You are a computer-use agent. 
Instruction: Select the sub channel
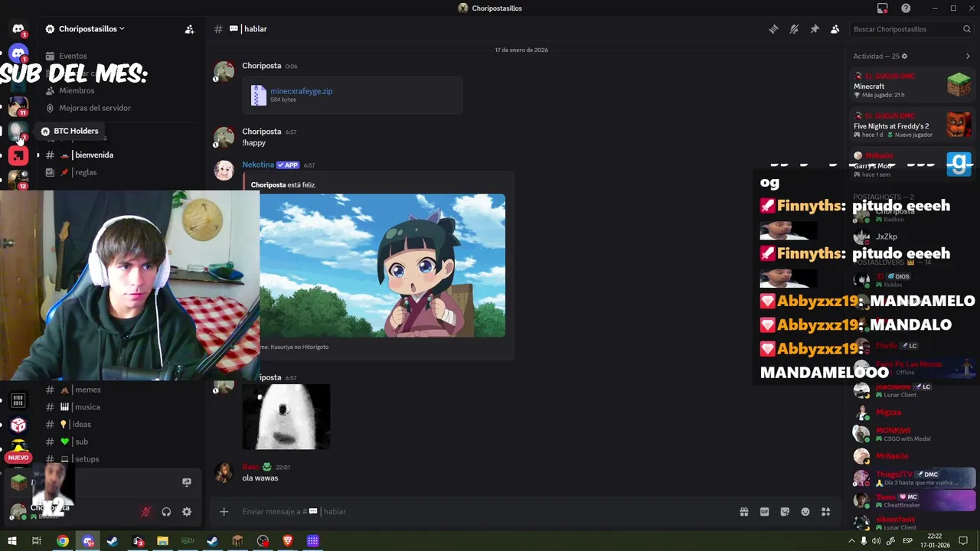pos(81,442)
